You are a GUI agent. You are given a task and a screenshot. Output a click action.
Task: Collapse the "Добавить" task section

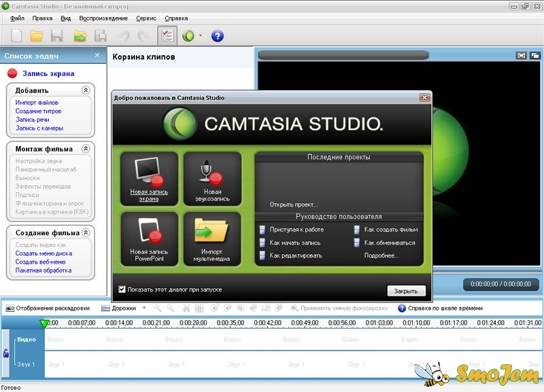(x=86, y=90)
